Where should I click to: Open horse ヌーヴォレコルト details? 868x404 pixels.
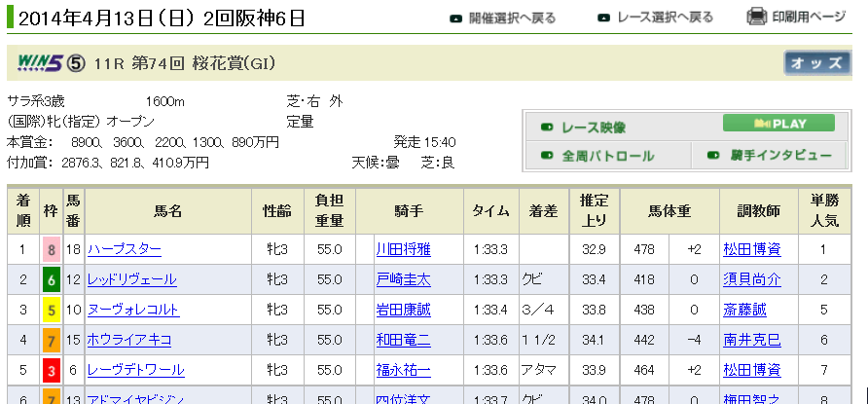132,310
